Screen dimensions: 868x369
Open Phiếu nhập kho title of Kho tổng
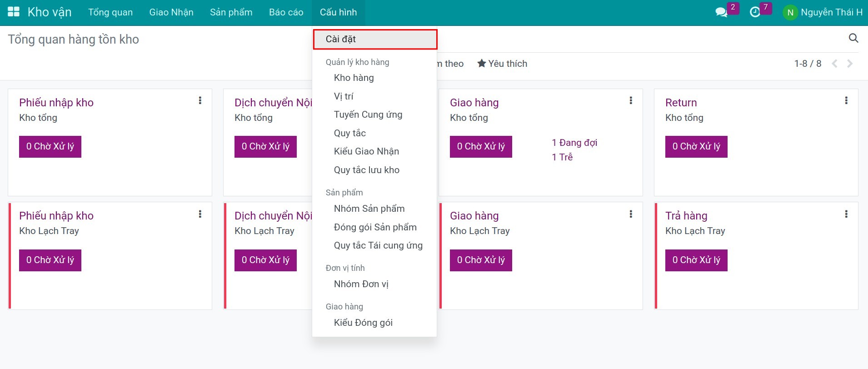pos(56,103)
